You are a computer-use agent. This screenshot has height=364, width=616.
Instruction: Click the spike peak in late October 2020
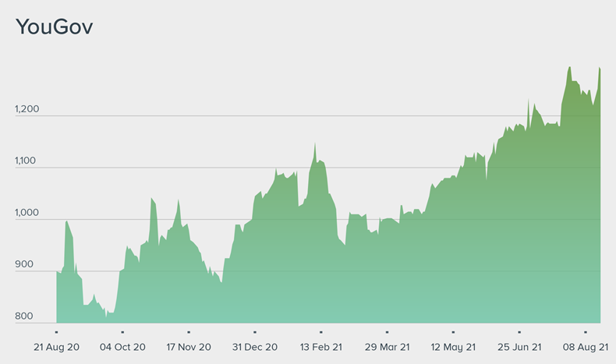click(151, 199)
